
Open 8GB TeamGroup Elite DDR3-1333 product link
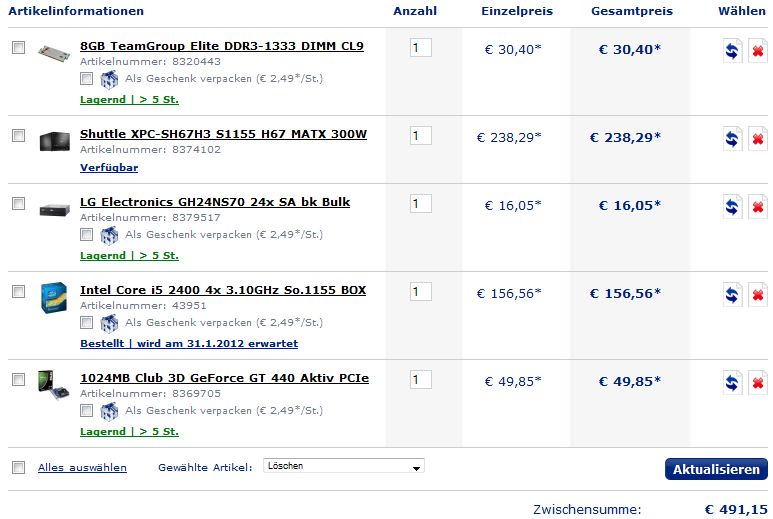[222, 46]
